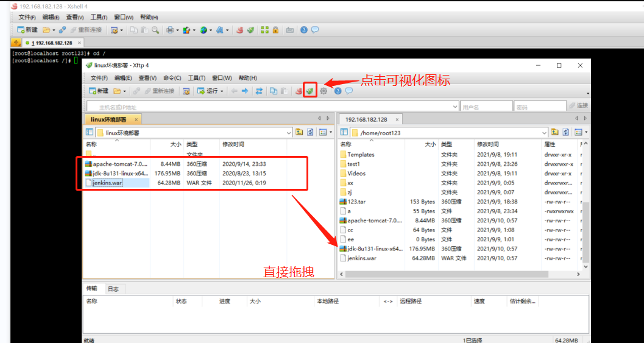The image size is (644, 343).
Task: Close the 192.168.182.128 Xshell session tab
Action: 79,43
